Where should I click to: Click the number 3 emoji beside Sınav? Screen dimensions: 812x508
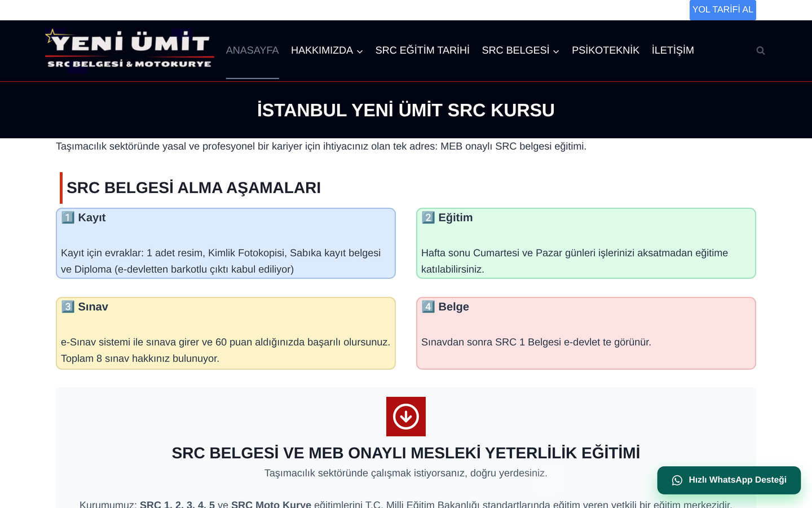click(68, 306)
